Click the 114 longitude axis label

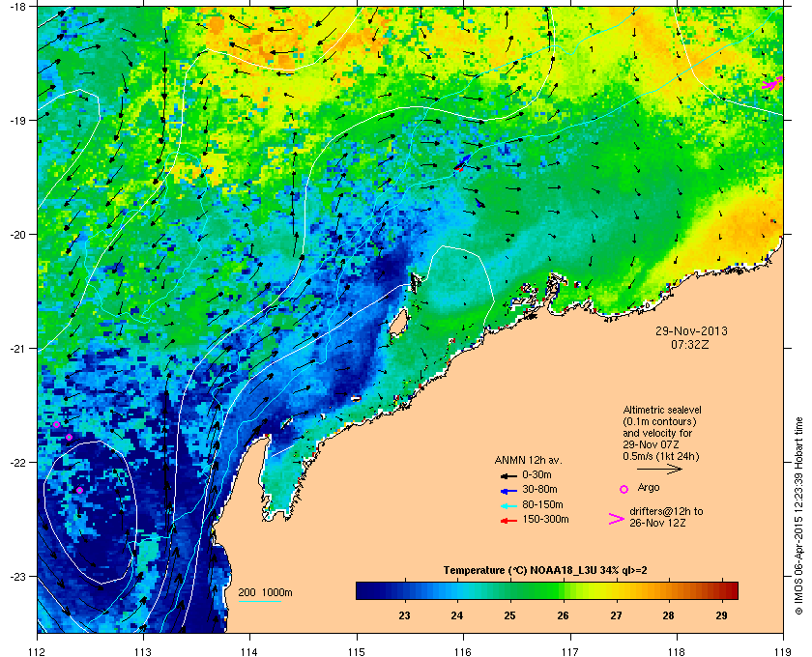click(x=250, y=651)
